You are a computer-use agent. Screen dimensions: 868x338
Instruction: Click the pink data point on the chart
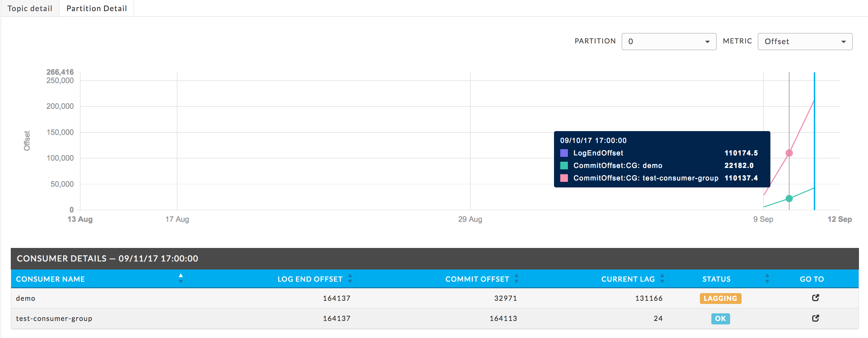789,153
